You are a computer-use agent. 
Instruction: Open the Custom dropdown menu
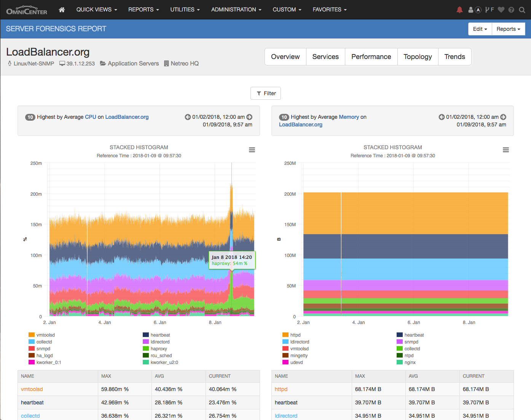point(287,10)
